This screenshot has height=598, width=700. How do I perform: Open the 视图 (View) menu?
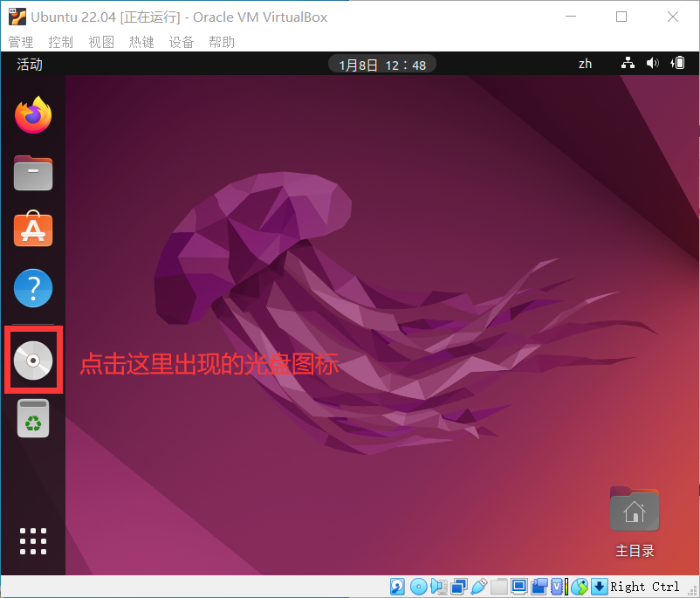click(x=101, y=41)
